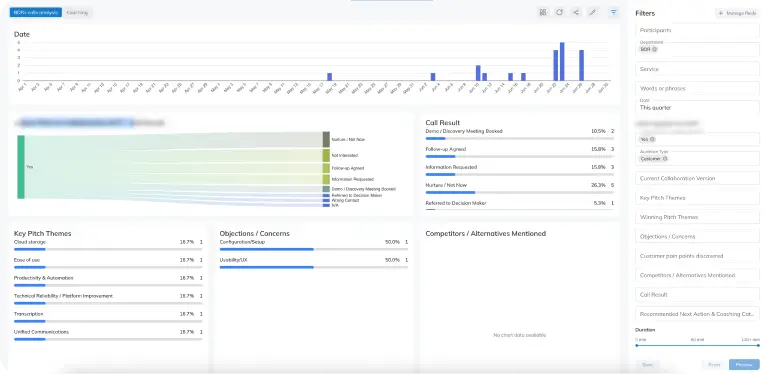The width and height of the screenshot is (765, 374).
Task: Open the Customer pain points discovered filter
Action: [697, 256]
